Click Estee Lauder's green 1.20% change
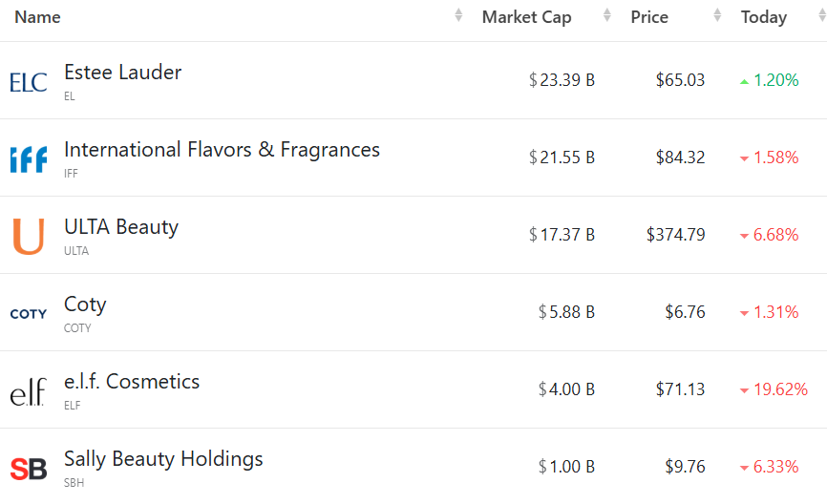This screenshot has width=827, height=504. (x=775, y=81)
